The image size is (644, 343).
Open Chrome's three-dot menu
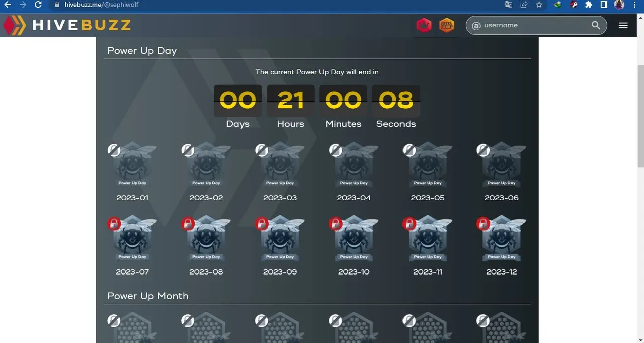pos(636,5)
